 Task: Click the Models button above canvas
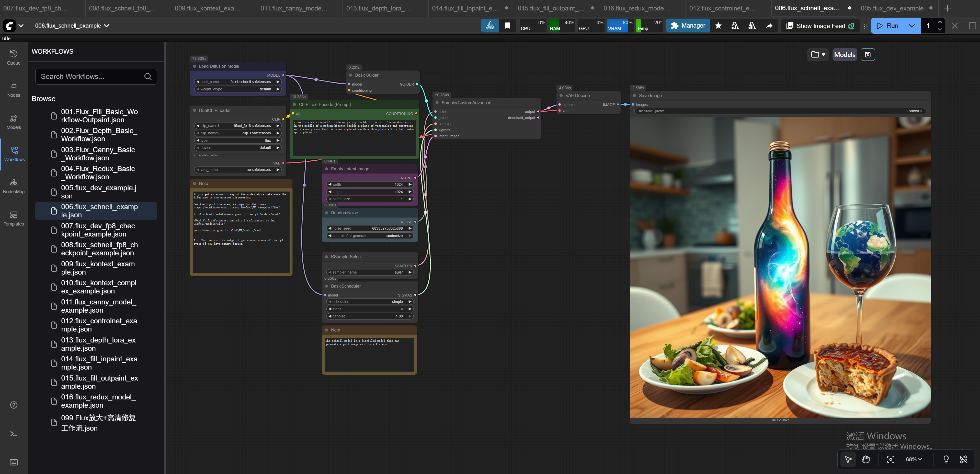coord(844,55)
